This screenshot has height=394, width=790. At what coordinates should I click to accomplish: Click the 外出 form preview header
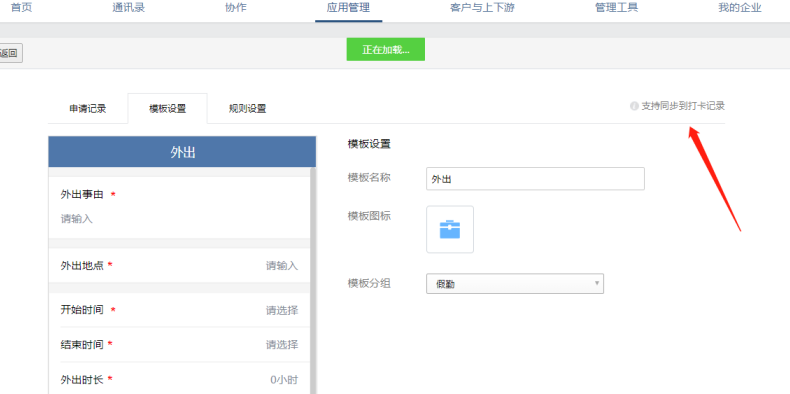[x=182, y=152]
